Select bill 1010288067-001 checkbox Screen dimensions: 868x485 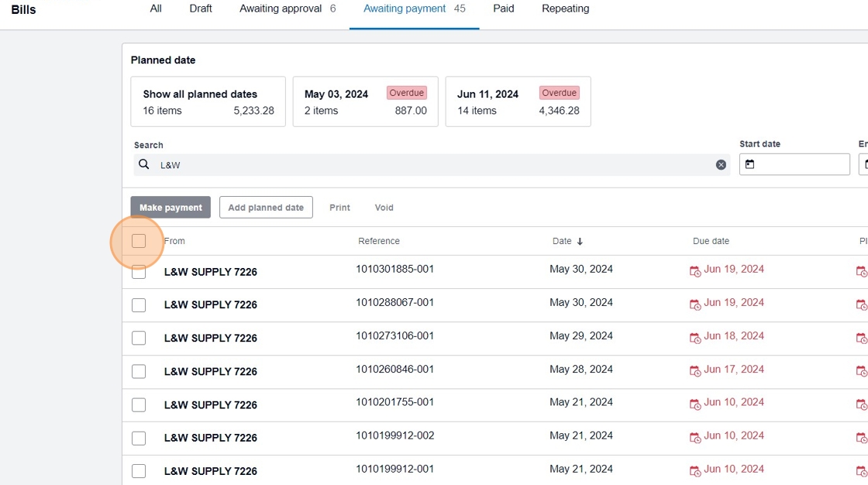(x=139, y=305)
